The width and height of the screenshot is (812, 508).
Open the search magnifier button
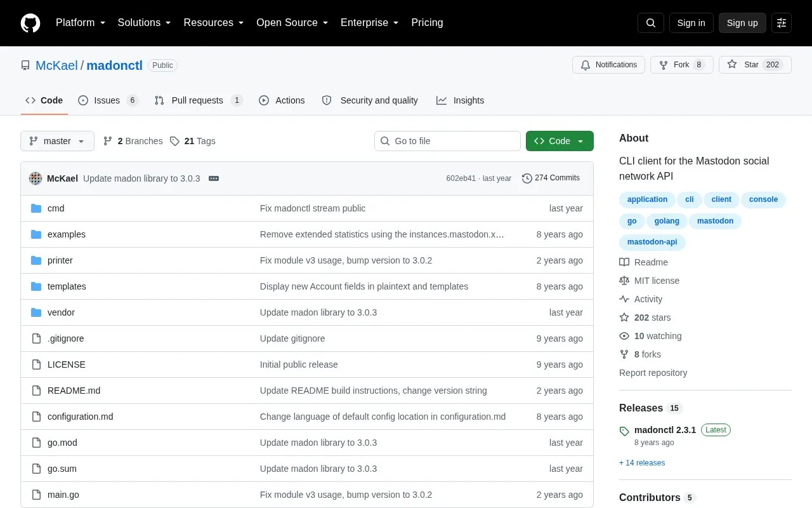pyautogui.click(x=651, y=23)
